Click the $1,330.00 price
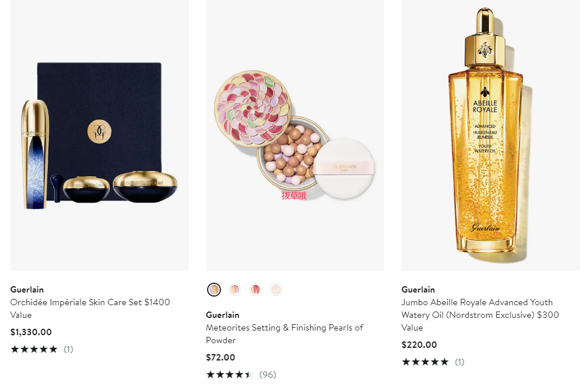The image size is (588, 391). click(31, 332)
